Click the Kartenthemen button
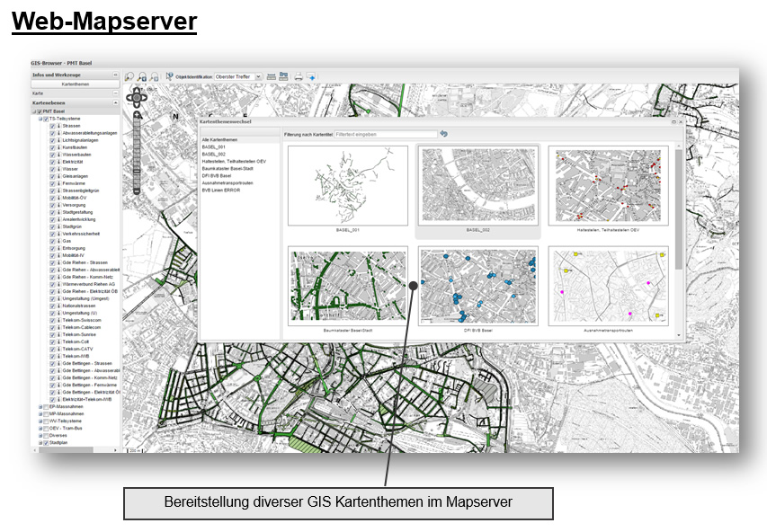 pyautogui.click(x=75, y=84)
